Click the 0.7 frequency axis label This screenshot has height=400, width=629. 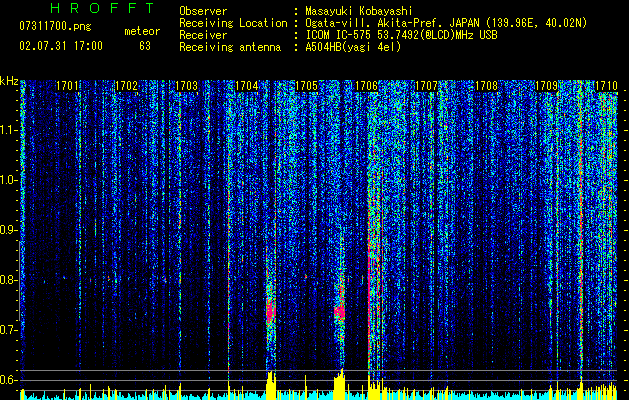coord(9,330)
